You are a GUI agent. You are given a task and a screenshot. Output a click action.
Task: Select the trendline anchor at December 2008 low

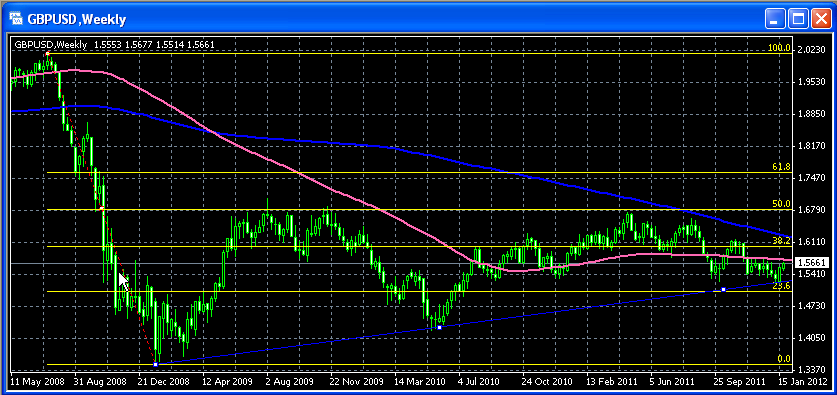click(155, 364)
